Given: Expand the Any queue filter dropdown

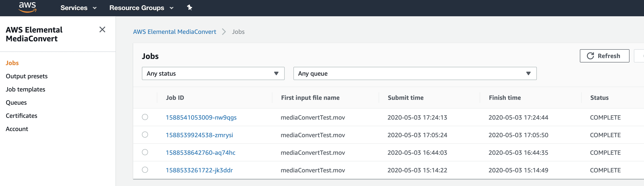Looking at the screenshot, I should (415, 73).
